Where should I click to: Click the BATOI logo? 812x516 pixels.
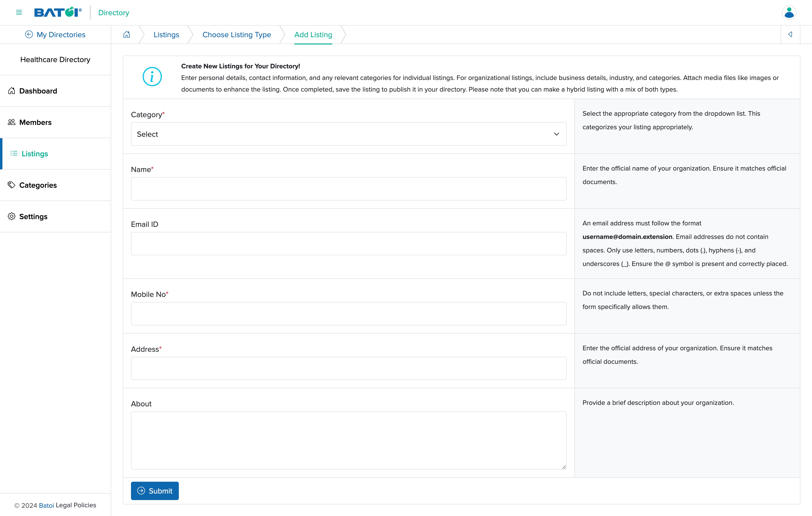58,12
